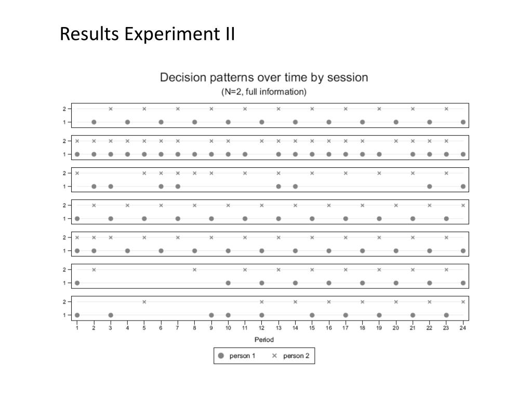
Task: Click person 1 dot at period 24, top panel
Action: 463,122
